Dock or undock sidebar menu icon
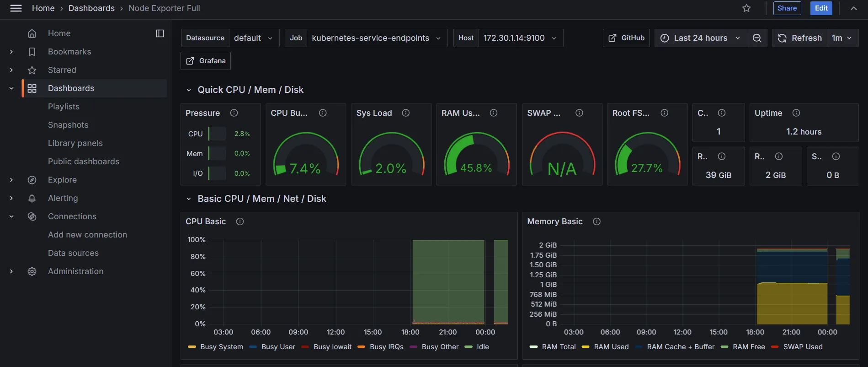 click(160, 33)
